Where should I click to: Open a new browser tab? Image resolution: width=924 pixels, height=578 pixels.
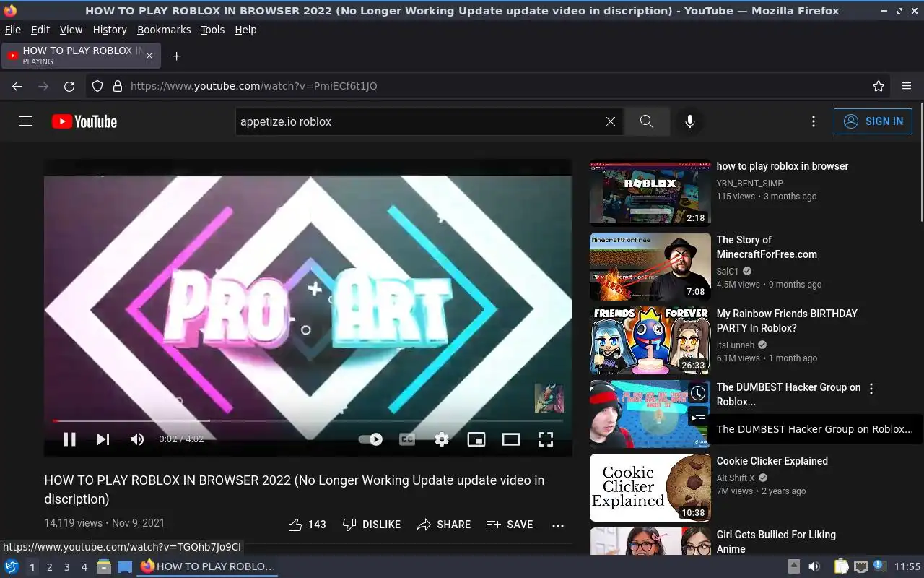pos(176,56)
